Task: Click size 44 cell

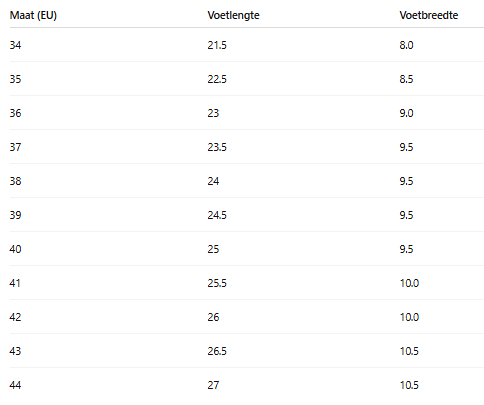Action: [15, 385]
